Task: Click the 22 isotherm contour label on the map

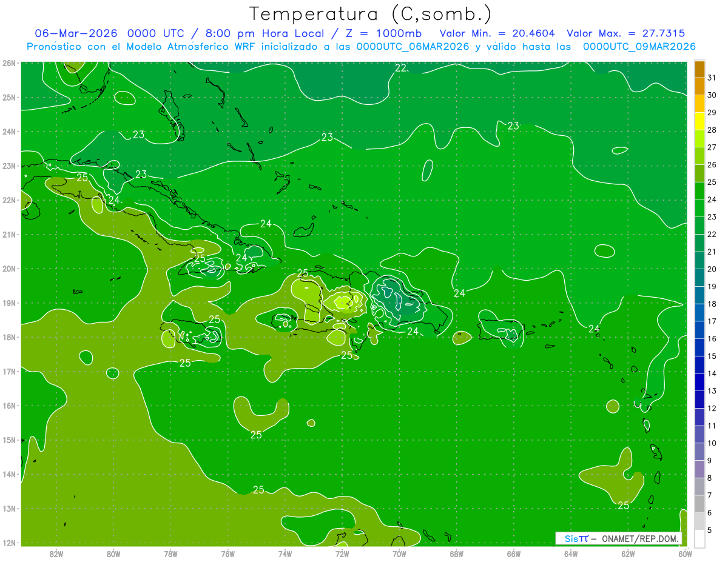Action: coord(400,68)
